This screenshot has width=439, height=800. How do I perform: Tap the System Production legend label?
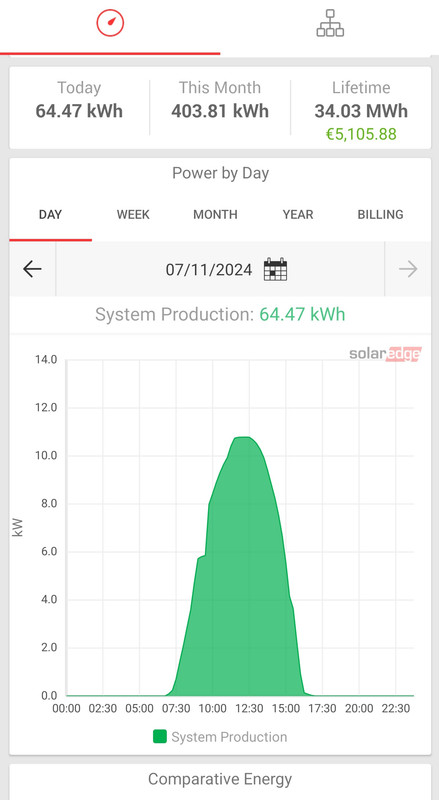(229, 737)
